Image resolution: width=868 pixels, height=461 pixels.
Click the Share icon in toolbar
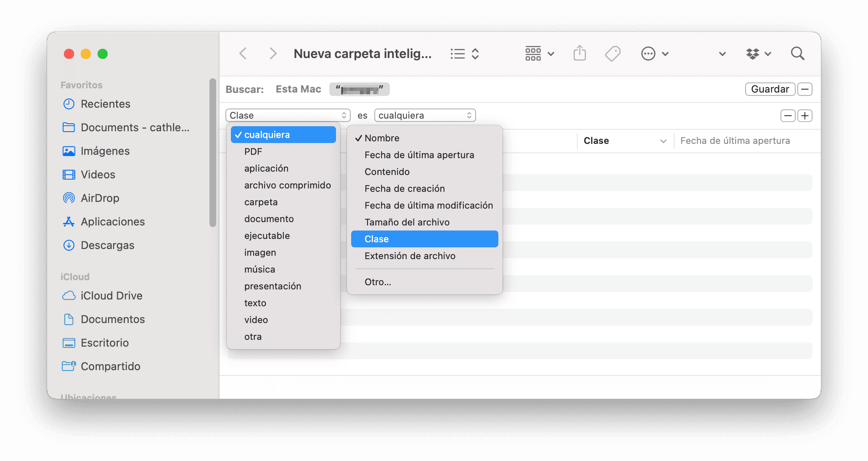(x=580, y=53)
